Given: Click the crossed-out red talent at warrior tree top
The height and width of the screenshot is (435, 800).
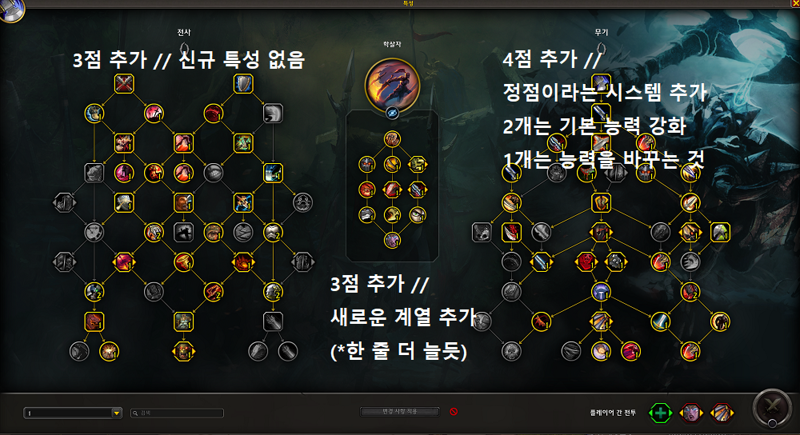Looking at the screenshot, I should click(x=124, y=84).
